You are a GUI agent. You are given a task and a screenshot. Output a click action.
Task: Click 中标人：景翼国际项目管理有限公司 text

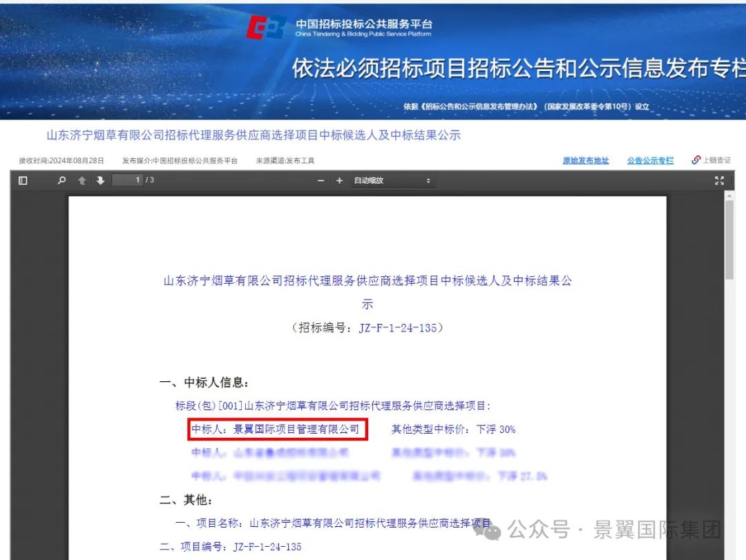(x=276, y=429)
